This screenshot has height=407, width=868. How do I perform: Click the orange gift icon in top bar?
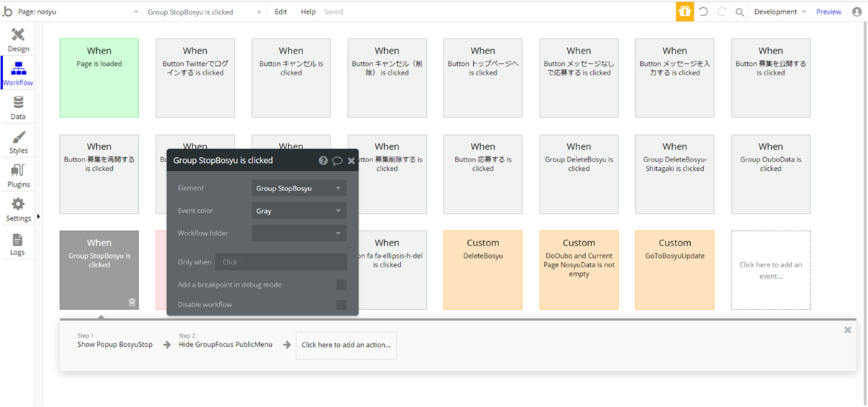click(685, 12)
